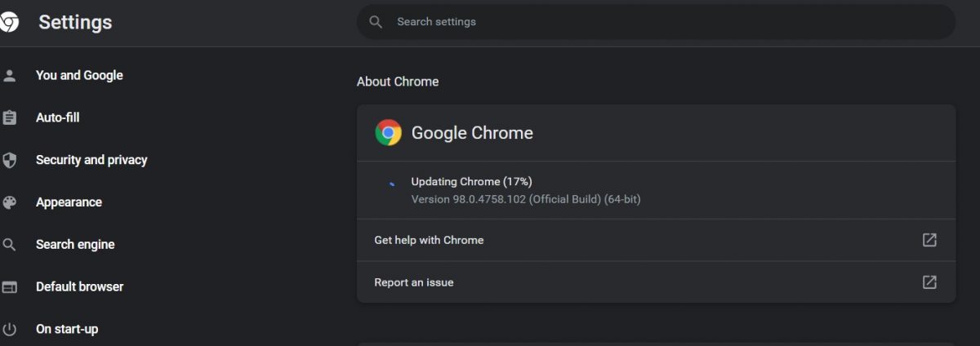
Task: Go to Search engine settings
Action: pyautogui.click(x=75, y=245)
